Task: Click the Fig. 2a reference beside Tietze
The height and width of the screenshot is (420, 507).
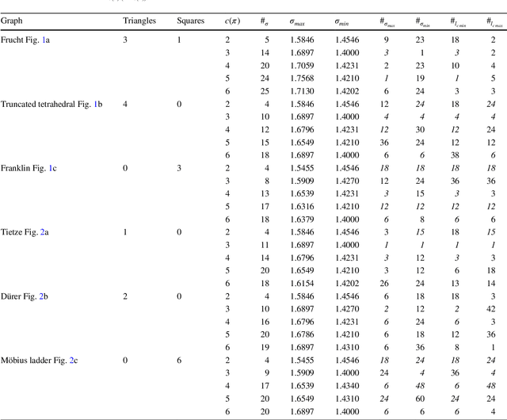Action: [x=44, y=232]
